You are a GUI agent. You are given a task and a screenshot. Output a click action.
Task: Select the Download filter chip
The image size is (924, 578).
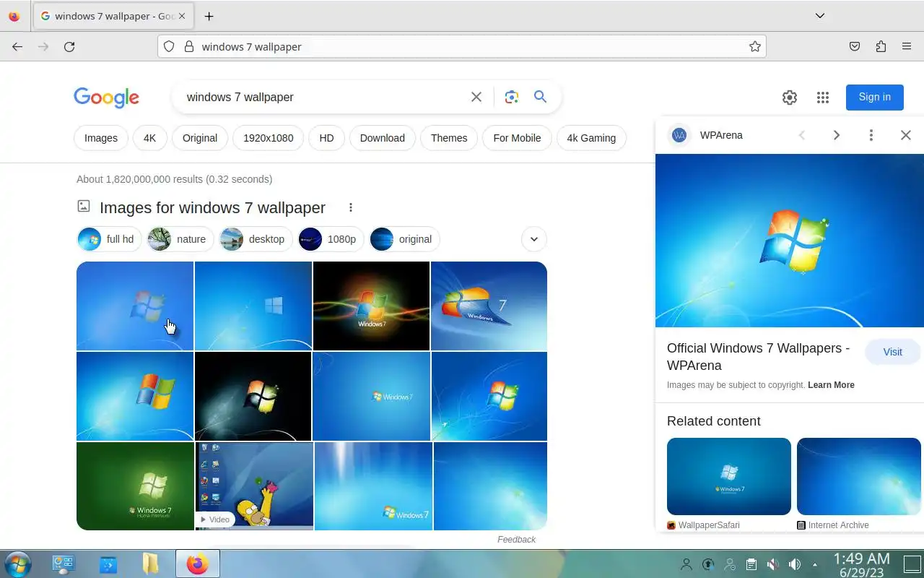383,138
